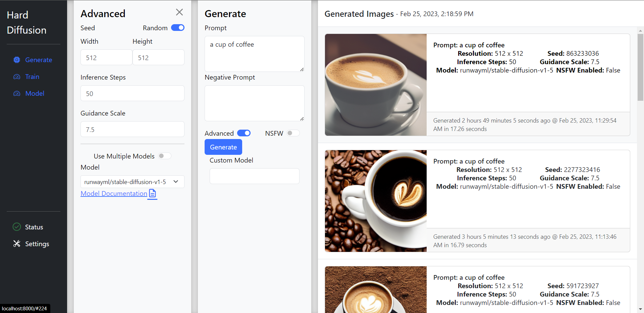The image size is (644, 313).
Task: Click the Prompt textarea resize handle
Action: pyautogui.click(x=302, y=69)
